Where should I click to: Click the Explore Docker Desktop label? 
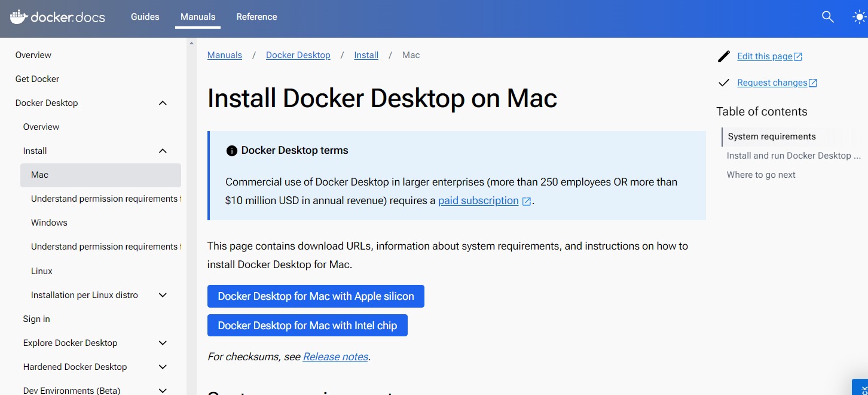[x=70, y=343]
